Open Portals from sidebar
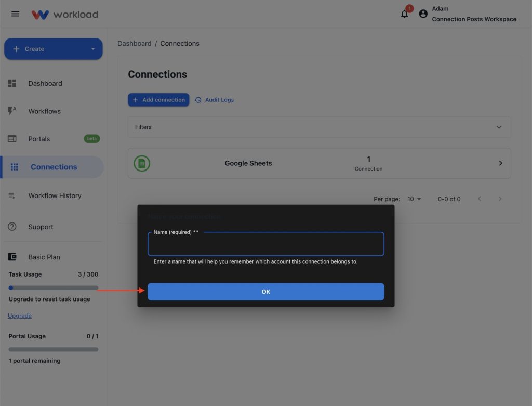The image size is (532, 406). (x=39, y=139)
